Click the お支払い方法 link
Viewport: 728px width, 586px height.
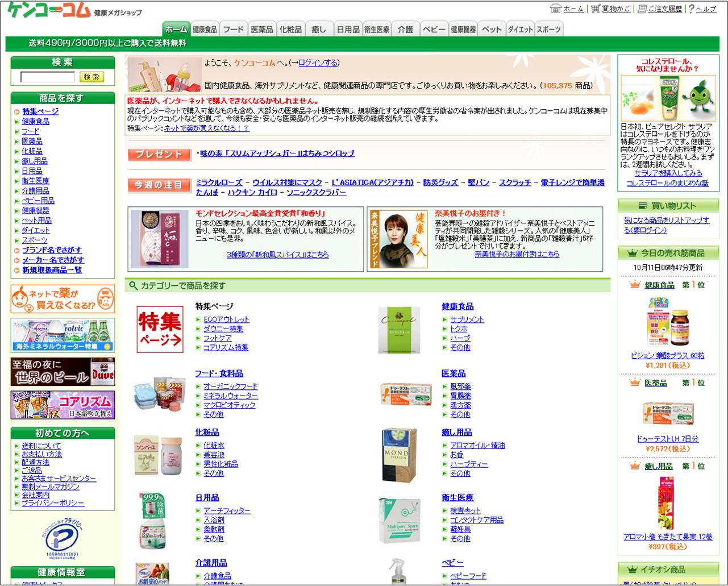pyautogui.click(x=41, y=454)
